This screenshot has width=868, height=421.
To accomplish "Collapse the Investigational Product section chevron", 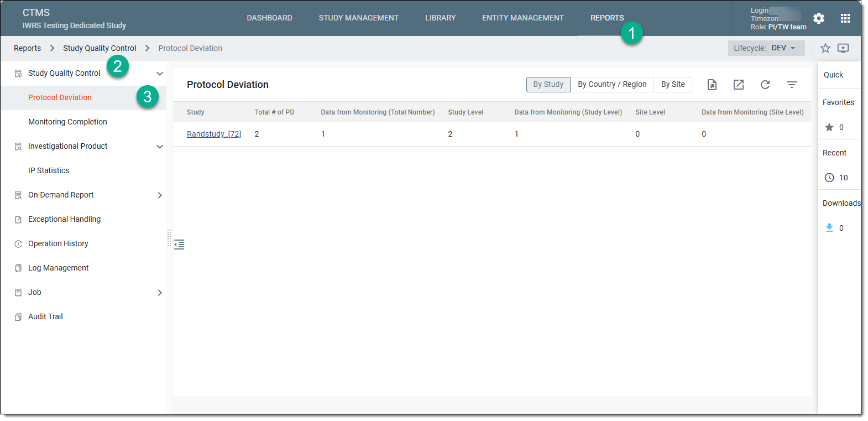I will pyautogui.click(x=160, y=147).
